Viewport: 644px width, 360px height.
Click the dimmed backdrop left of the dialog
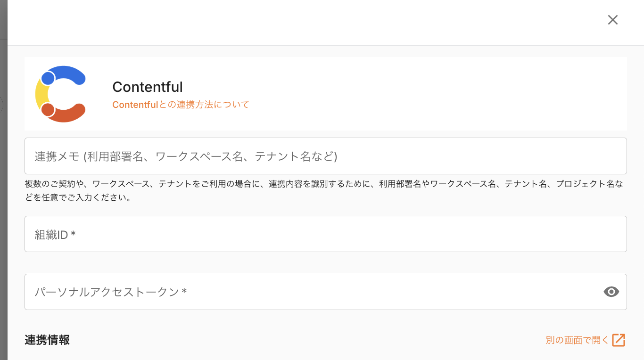click(3, 188)
